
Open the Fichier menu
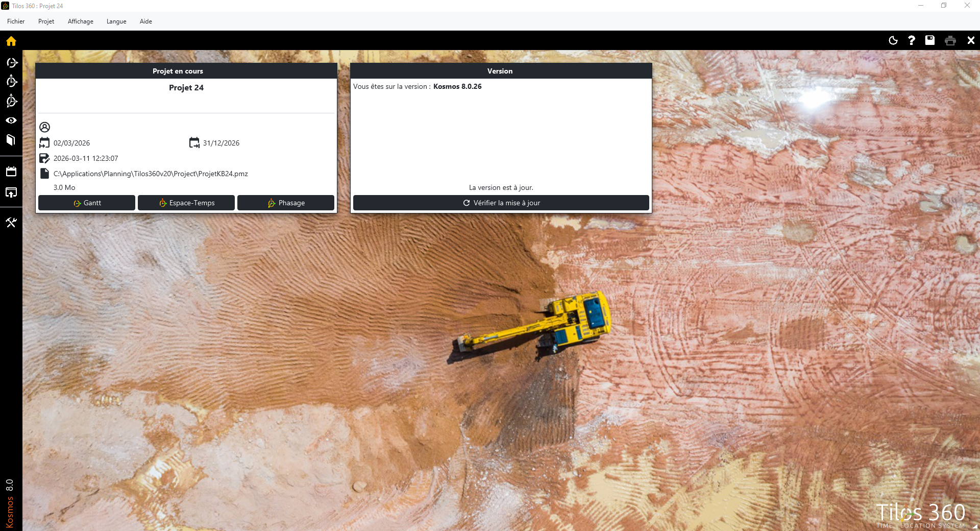pyautogui.click(x=16, y=21)
